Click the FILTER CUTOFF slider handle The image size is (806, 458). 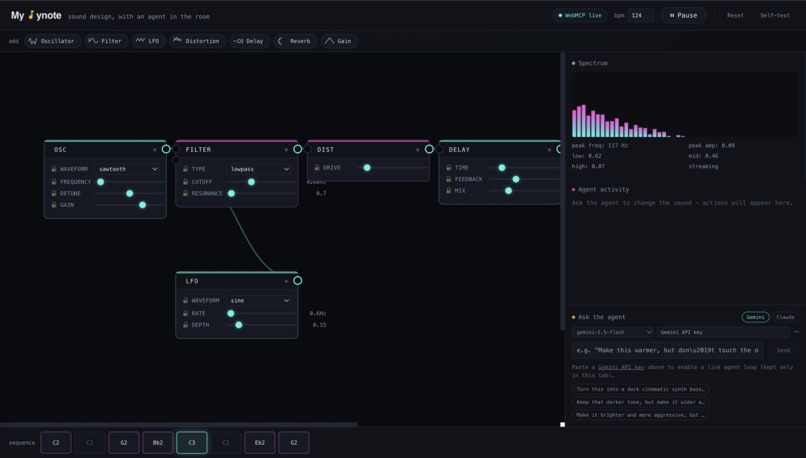point(251,182)
